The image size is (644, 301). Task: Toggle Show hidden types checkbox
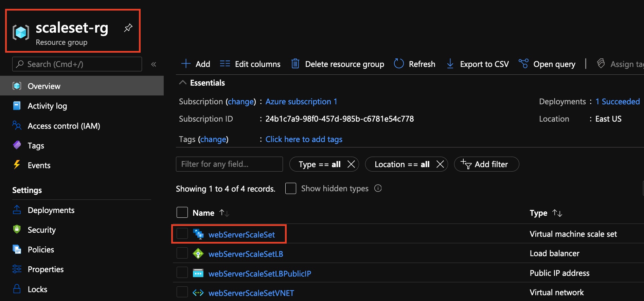pos(291,188)
